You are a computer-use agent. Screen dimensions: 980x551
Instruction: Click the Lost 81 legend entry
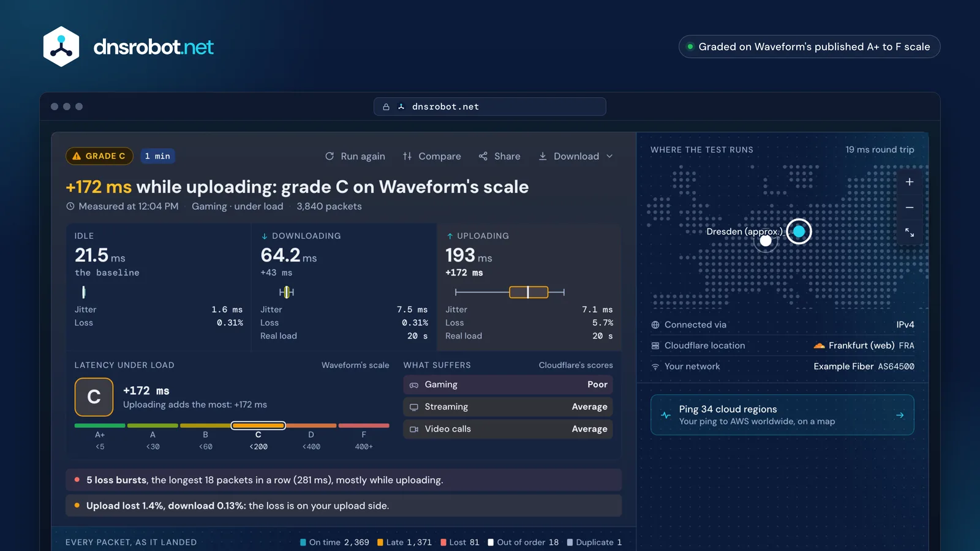pyautogui.click(x=459, y=542)
